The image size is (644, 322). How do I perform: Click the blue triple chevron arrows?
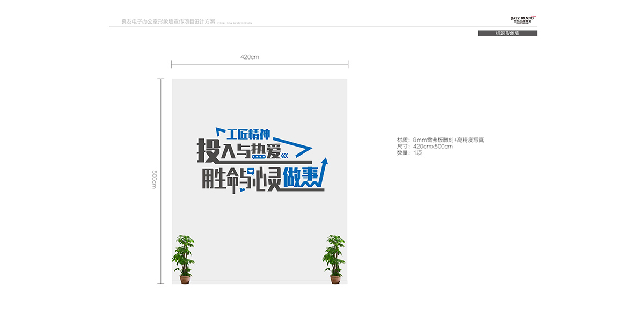coord(284,156)
